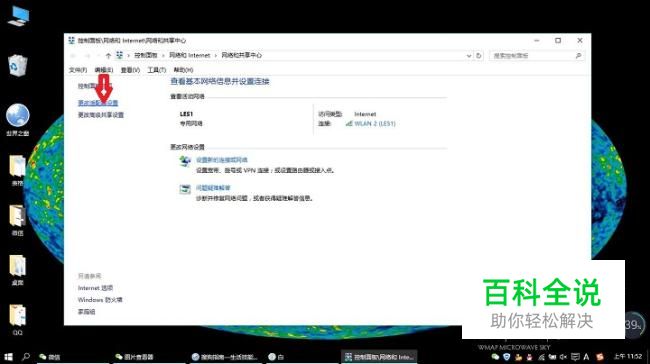
Task: Open the This PC desktop icon
Action: pos(19,17)
